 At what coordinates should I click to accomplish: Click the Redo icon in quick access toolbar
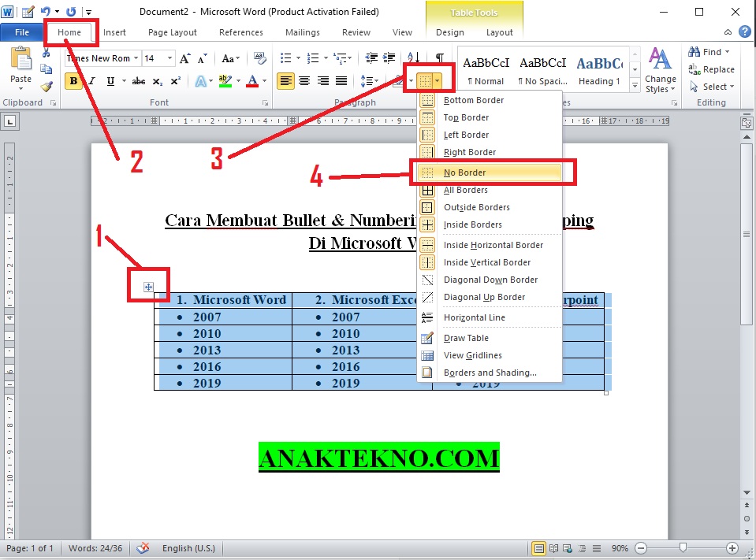pos(71,12)
